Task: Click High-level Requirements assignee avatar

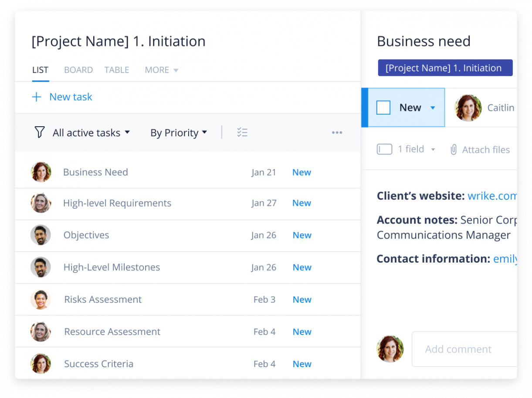Action: coord(41,203)
